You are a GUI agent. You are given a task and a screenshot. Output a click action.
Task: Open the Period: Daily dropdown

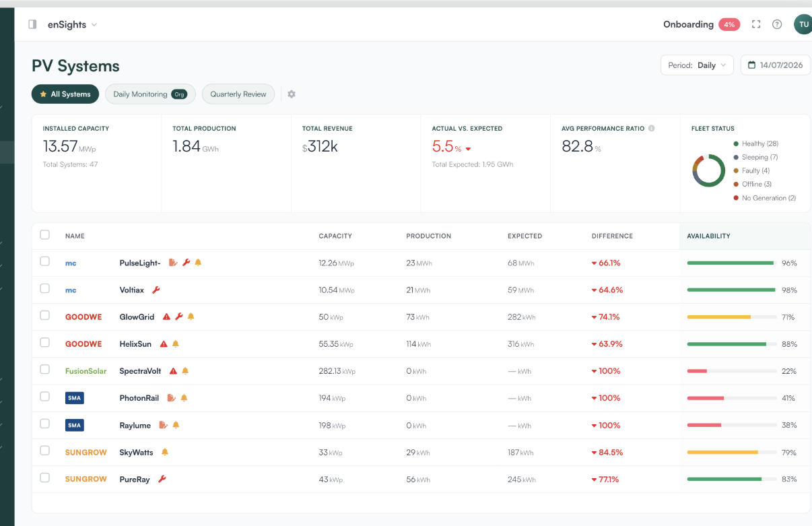click(697, 65)
